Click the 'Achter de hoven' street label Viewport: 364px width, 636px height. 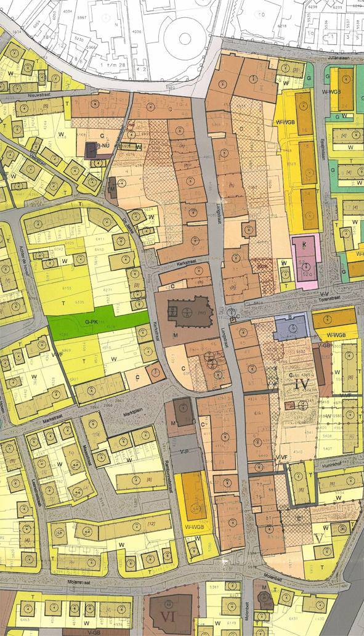pyautogui.click(x=23, y=261)
